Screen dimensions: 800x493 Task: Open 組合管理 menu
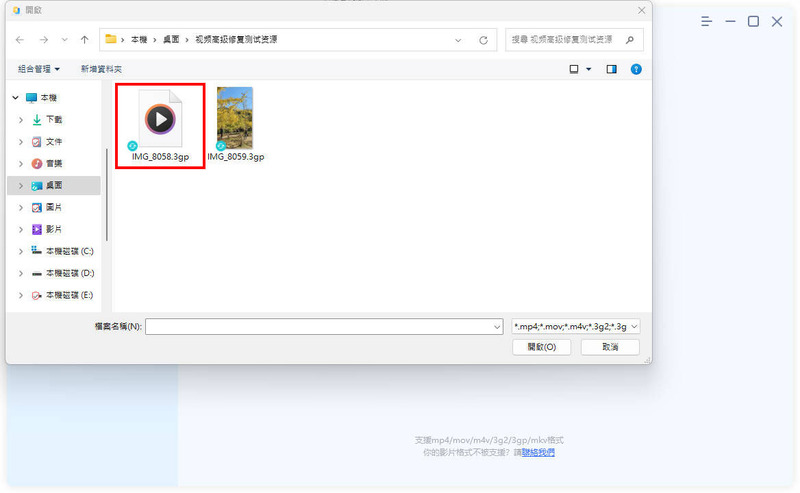point(39,69)
